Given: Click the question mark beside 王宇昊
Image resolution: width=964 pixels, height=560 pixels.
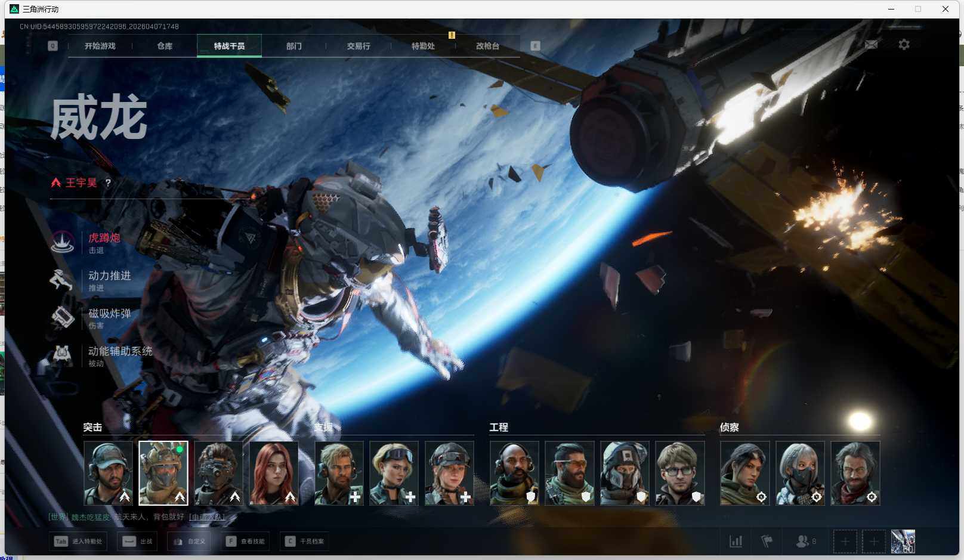Looking at the screenshot, I should (108, 183).
